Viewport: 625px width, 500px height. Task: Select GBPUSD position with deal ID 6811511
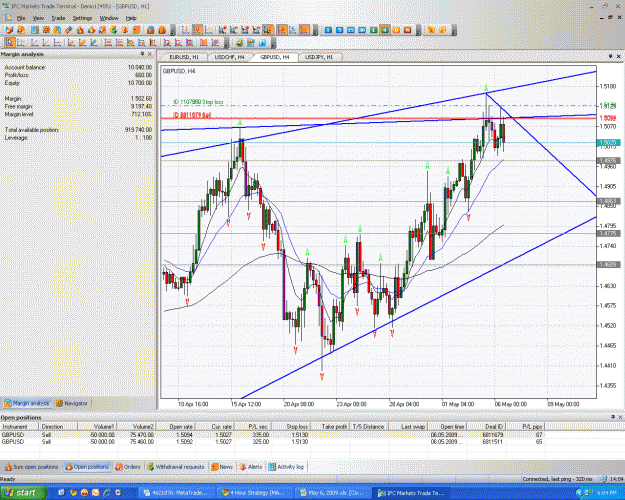click(x=272, y=442)
